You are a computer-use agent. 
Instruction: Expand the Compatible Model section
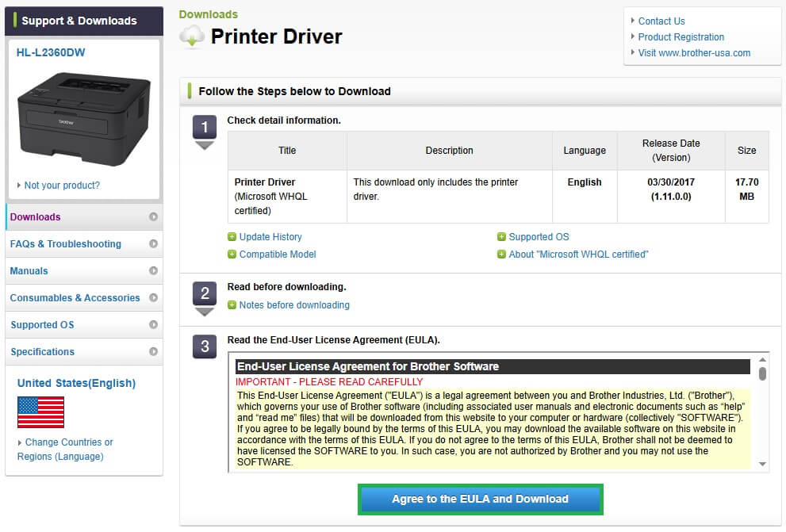(272, 255)
